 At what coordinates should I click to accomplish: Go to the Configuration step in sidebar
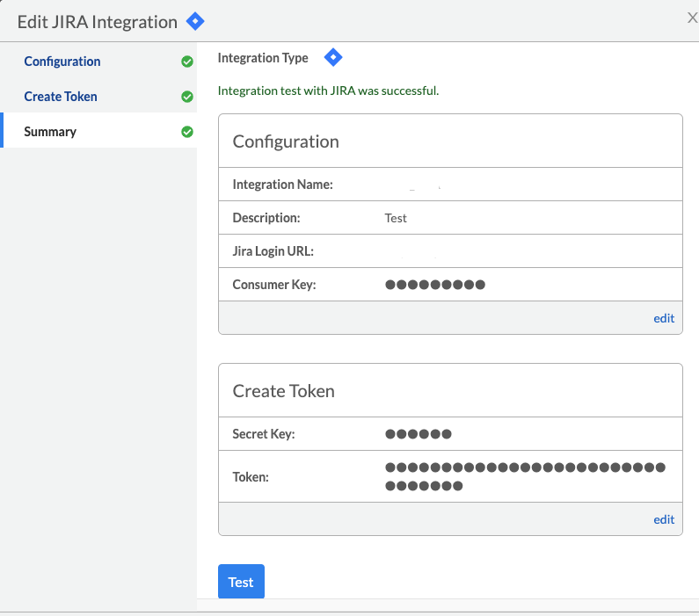point(62,62)
